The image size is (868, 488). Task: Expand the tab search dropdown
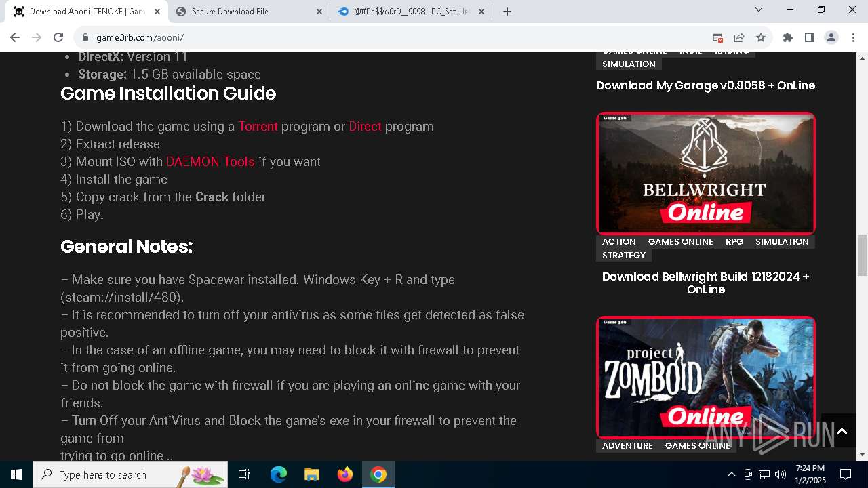(x=759, y=9)
